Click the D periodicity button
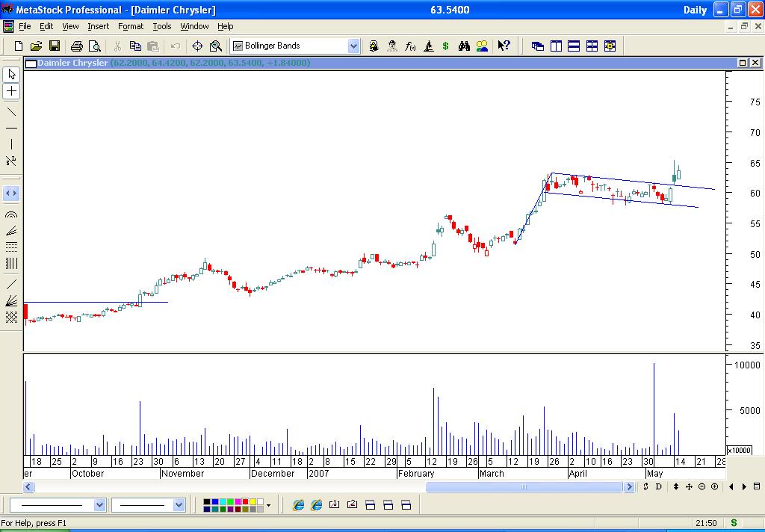This screenshot has width=765, height=532. (659, 486)
